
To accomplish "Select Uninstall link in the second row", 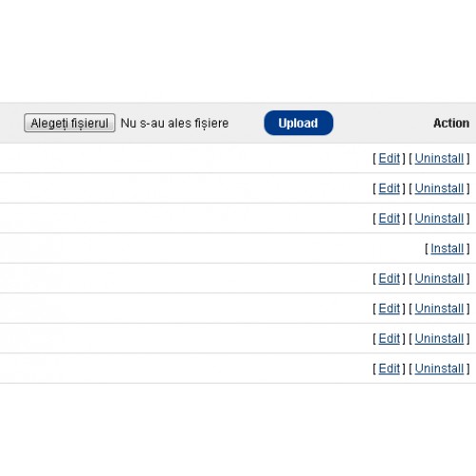I will (439, 188).
